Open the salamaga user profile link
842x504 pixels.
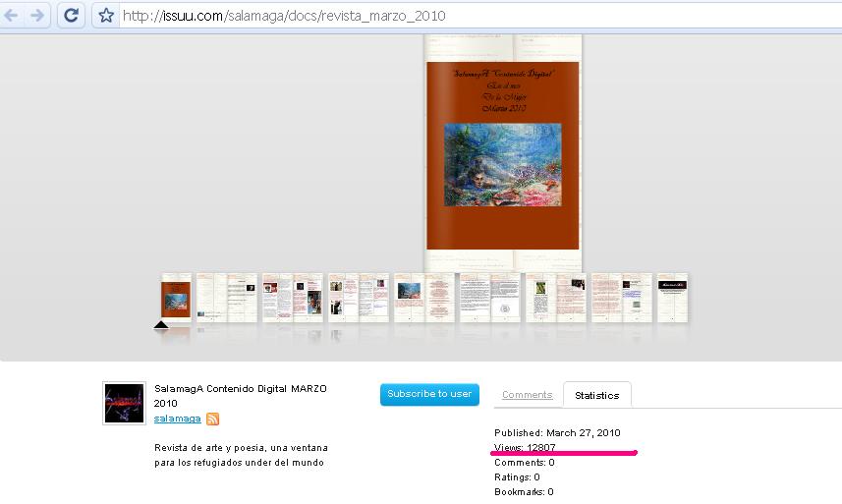(x=177, y=419)
